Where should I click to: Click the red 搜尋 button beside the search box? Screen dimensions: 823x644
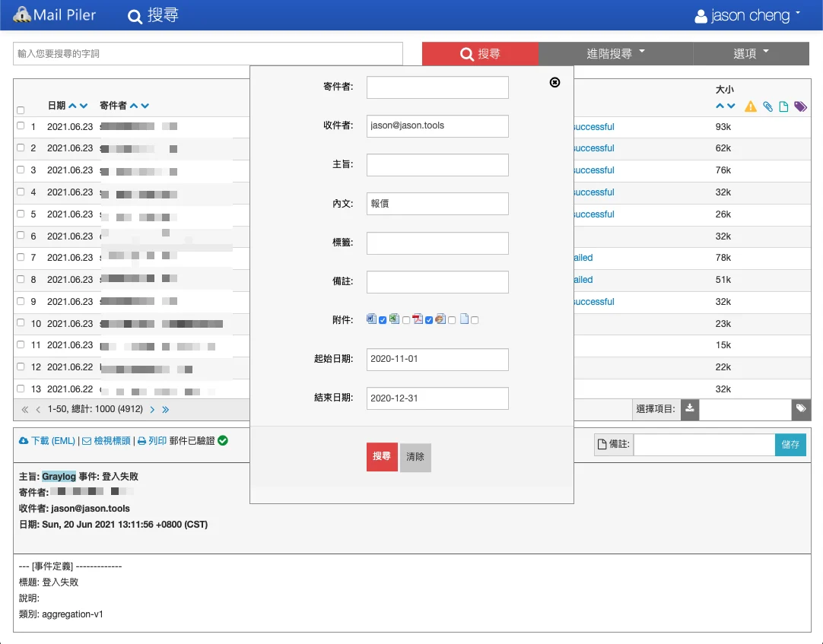[x=480, y=53]
